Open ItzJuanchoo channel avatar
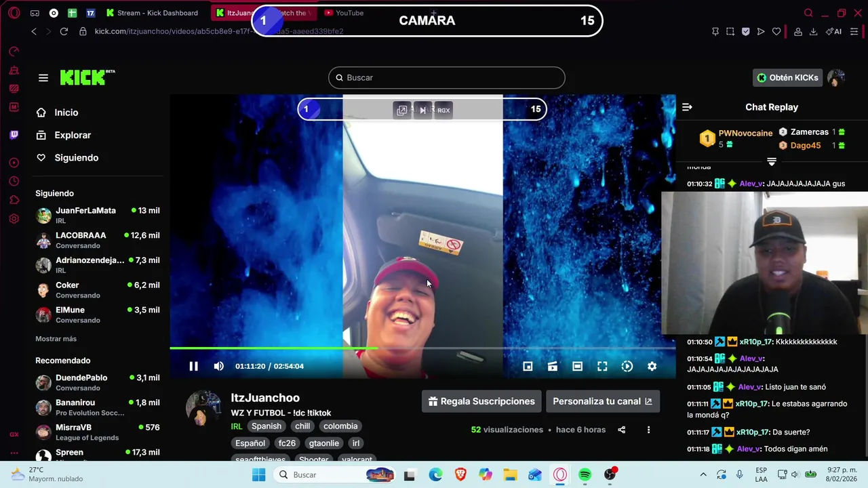Image resolution: width=868 pixels, height=488 pixels. pos(203,408)
